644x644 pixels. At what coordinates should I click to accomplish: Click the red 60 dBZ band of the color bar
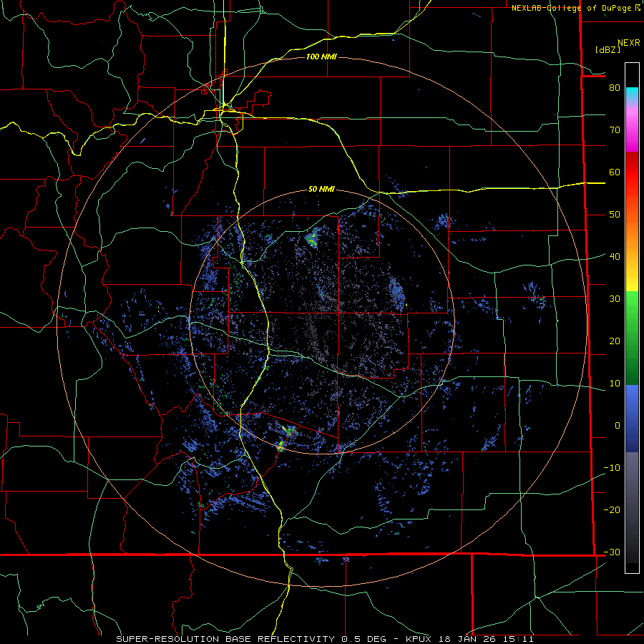point(632,172)
